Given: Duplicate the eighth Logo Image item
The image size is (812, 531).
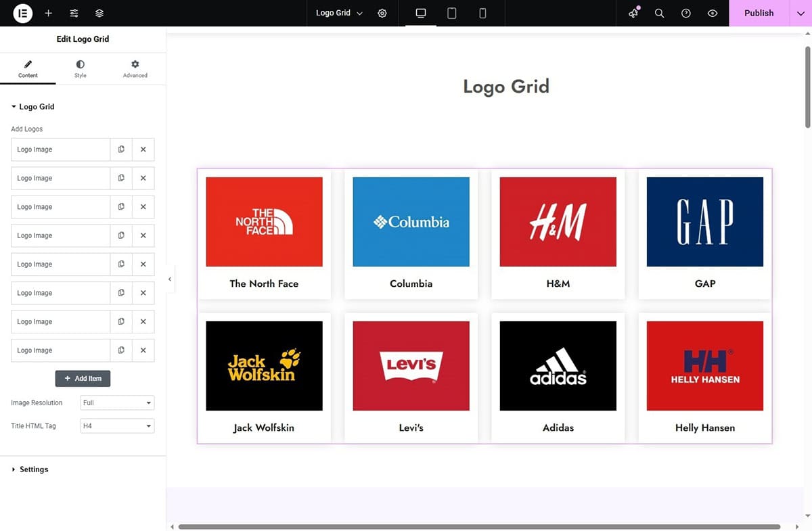Looking at the screenshot, I should click(121, 350).
